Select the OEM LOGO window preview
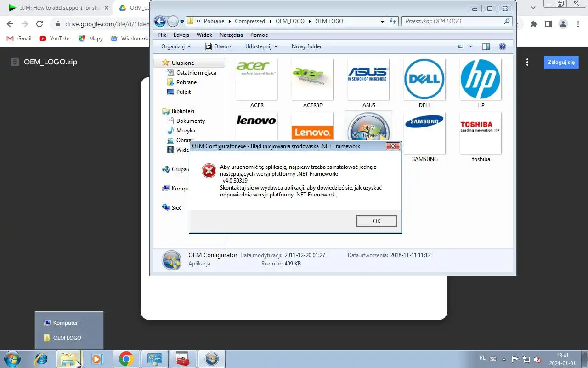Image resolution: width=588 pixels, height=368 pixels. tap(69, 338)
